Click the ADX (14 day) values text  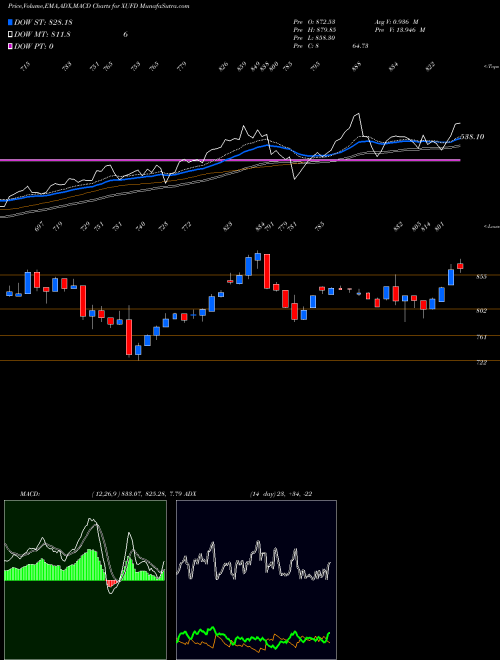coord(280,494)
